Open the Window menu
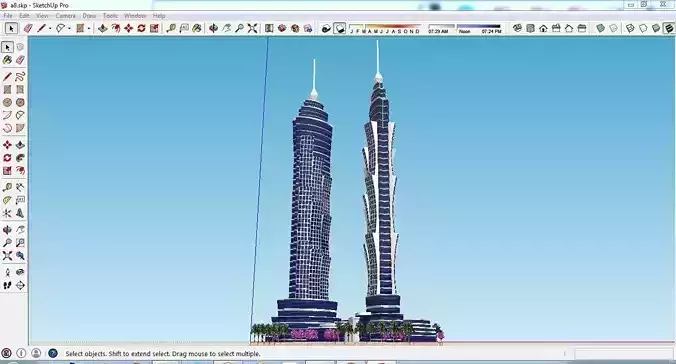Viewport: 676px width, 364px height. (135, 16)
